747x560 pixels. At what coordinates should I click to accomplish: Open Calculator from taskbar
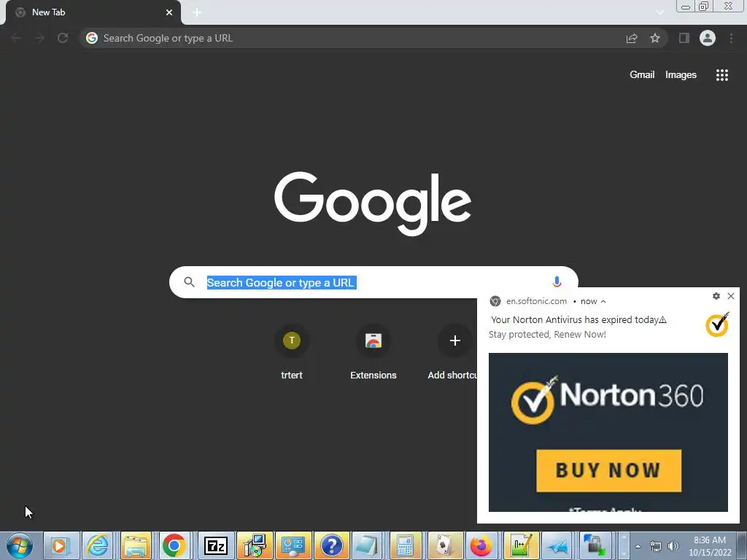405,545
